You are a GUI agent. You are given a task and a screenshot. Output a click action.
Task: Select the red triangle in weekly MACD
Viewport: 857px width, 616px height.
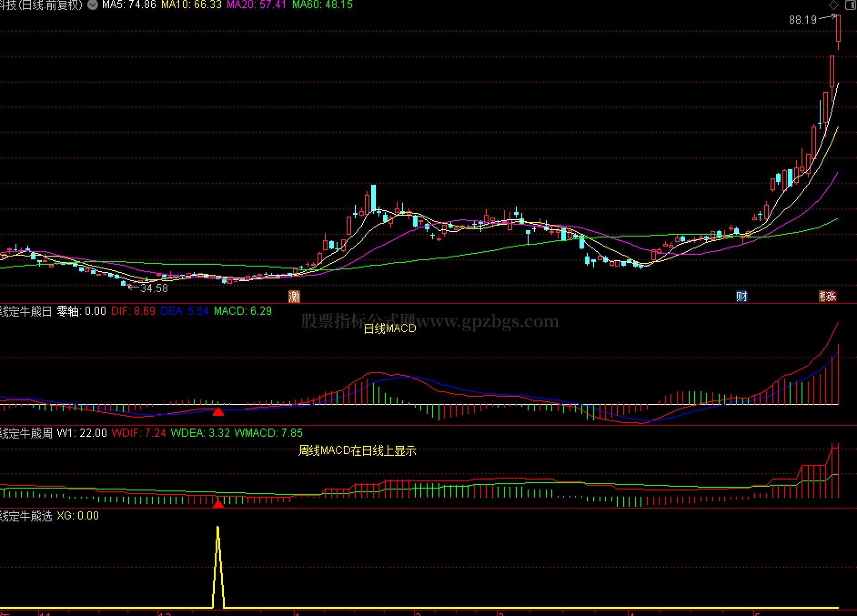pyautogui.click(x=218, y=504)
